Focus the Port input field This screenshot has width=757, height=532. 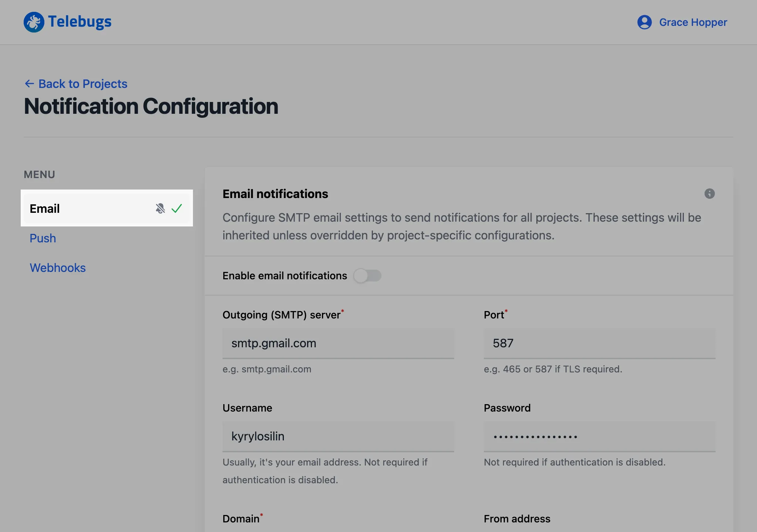600,344
